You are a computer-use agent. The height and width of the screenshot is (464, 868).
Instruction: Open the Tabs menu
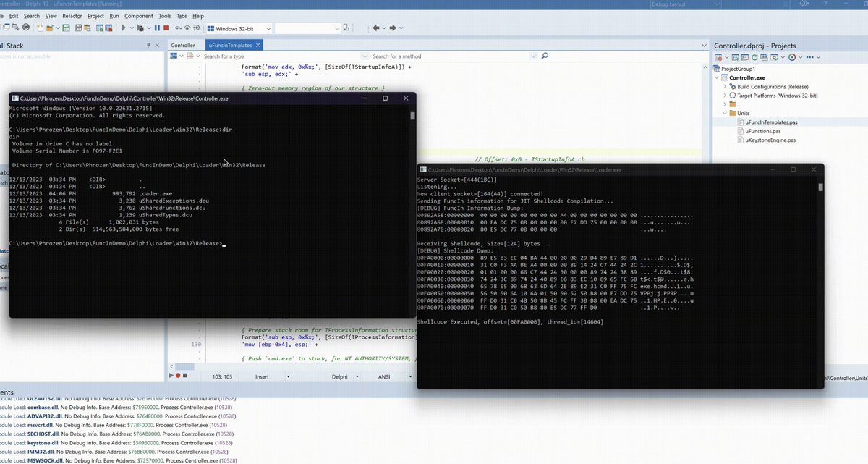pyautogui.click(x=182, y=15)
